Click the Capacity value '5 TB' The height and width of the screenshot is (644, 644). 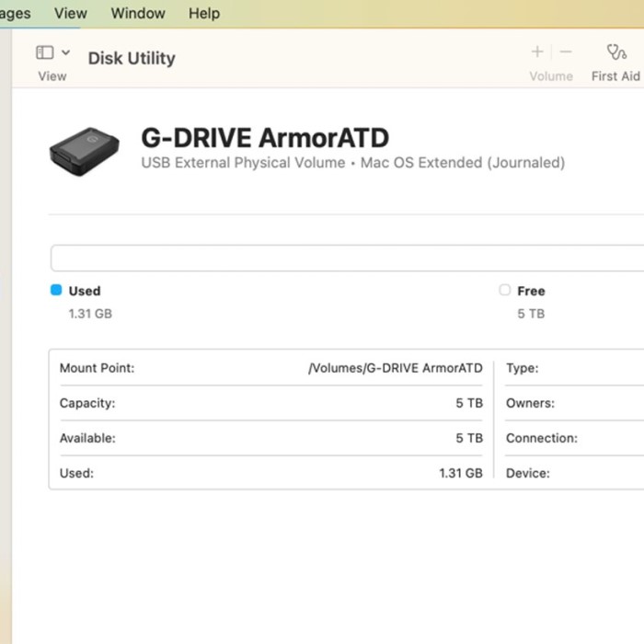click(469, 403)
